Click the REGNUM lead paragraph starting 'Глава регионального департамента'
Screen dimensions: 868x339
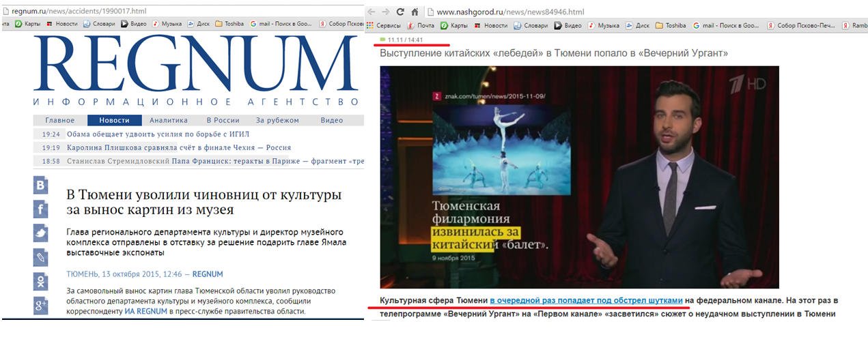point(205,242)
